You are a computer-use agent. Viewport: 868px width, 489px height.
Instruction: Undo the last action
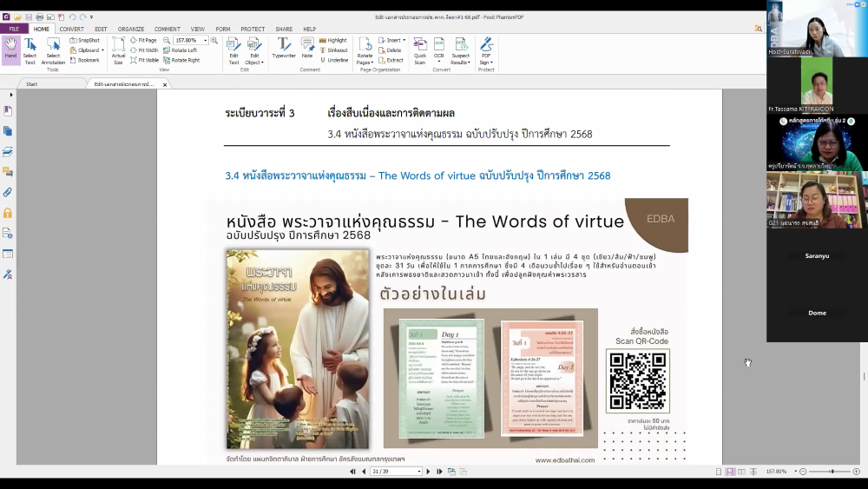pyautogui.click(x=72, y=17)
